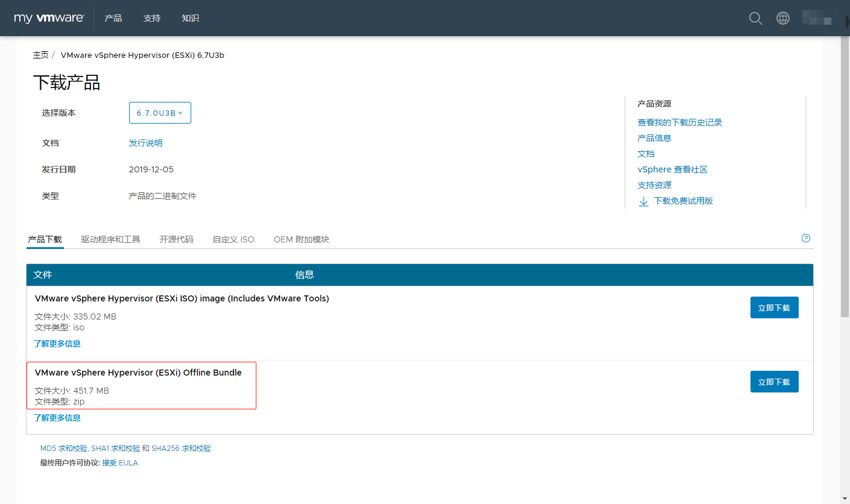This screenshot has width=850, height=504.
Task: Click the question mark help icon
Action: coord(806,238)
